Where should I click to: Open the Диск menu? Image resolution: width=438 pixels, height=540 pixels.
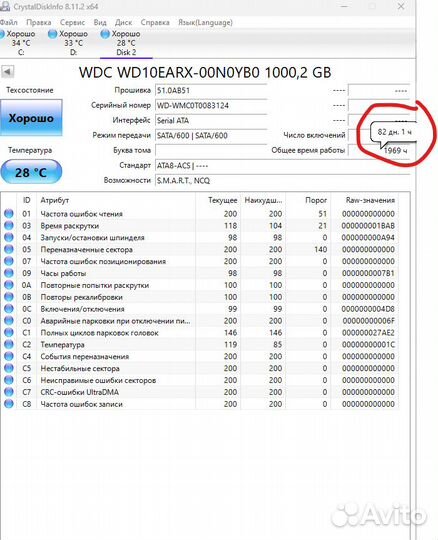(x=123, y=22)
